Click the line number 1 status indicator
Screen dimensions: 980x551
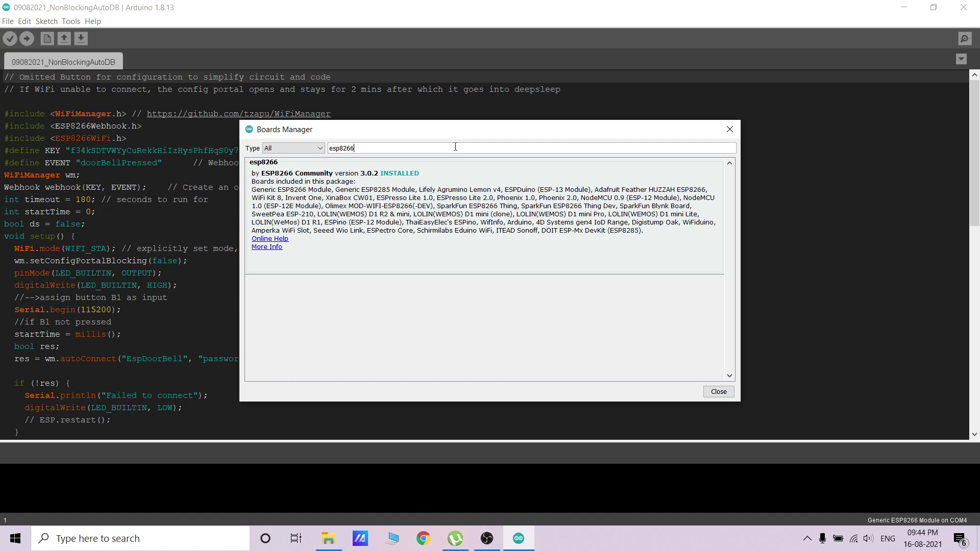click(x=5, y=520)
